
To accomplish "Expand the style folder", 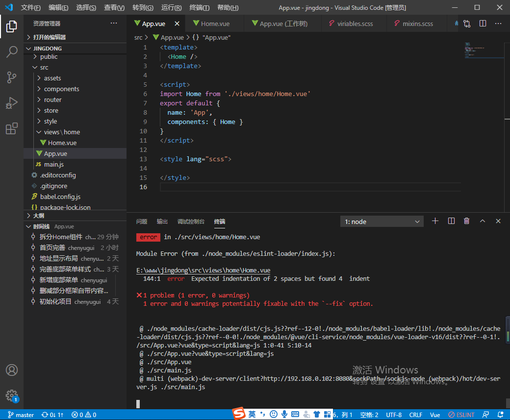I will tap(75, 121).
